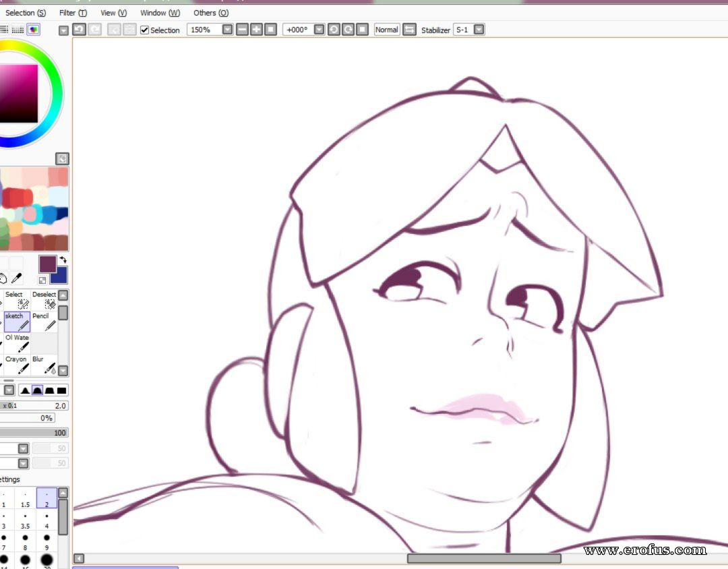Select the Eyedropper tool
The image size is (728, 569).
(x=17, y=278)
